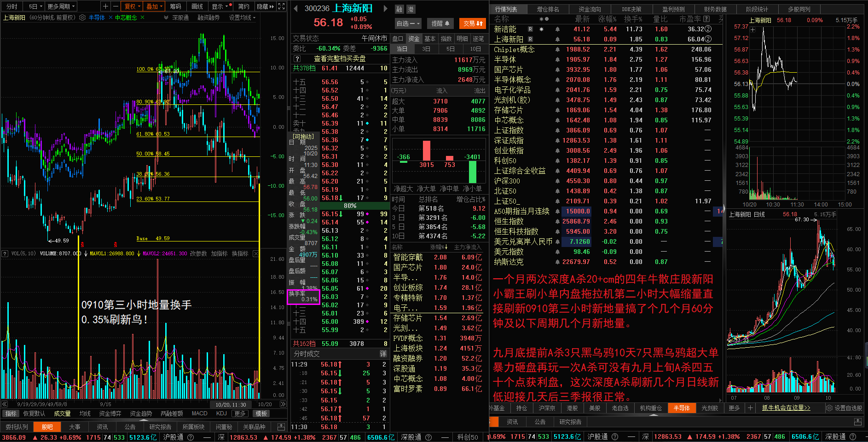Select the 光刻胶 watchlist tab

click(710, 408)
